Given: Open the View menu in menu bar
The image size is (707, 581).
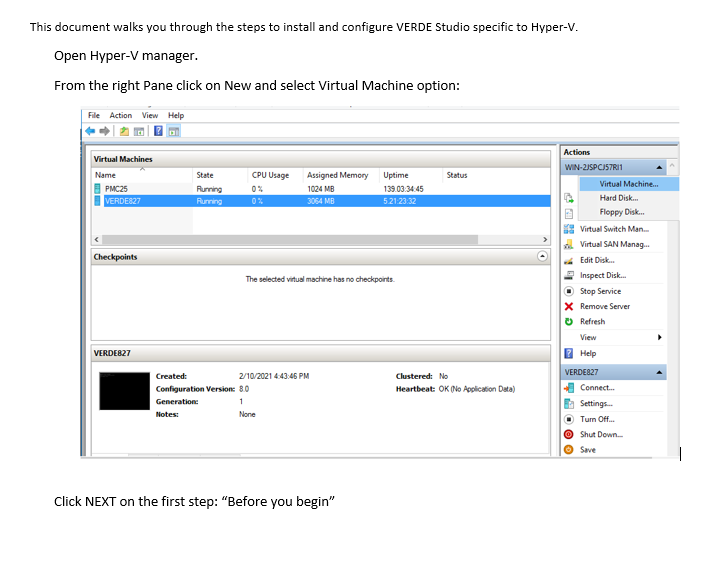Looking at the screenshot, I should 150,115.
